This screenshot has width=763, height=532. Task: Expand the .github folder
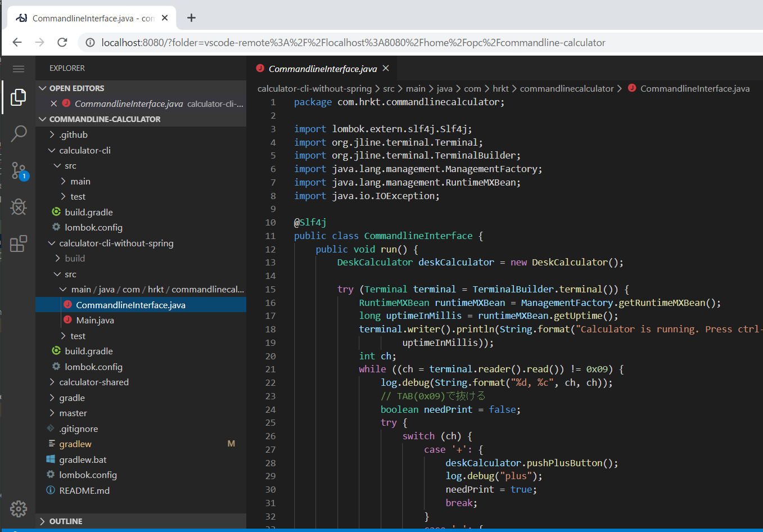point(74,134)
